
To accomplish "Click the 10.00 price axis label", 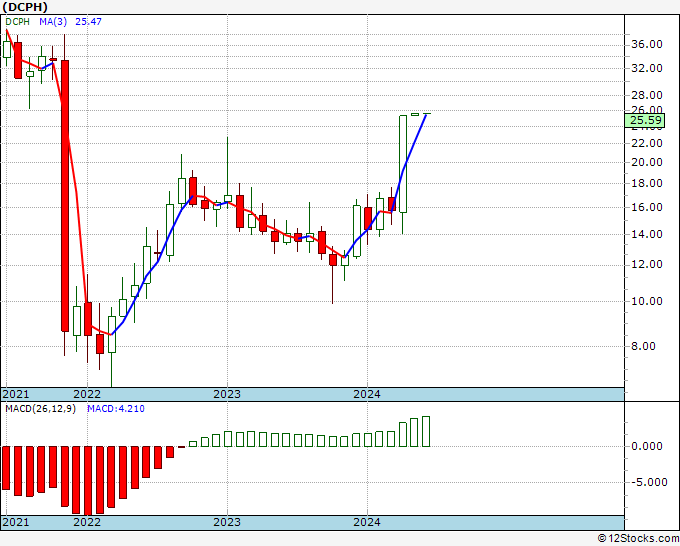I will click(x=647, y=301).
